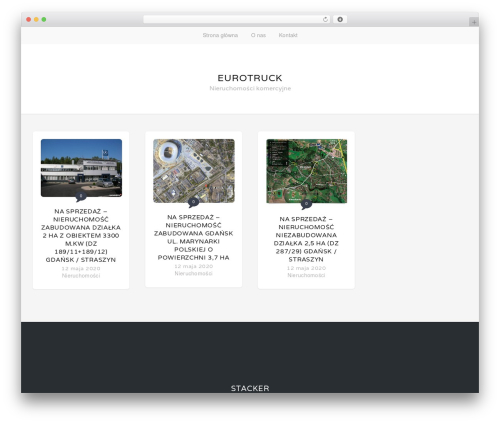
Task: Click the comment bubble on the 3300 M.KW listing
Action: 81,196
